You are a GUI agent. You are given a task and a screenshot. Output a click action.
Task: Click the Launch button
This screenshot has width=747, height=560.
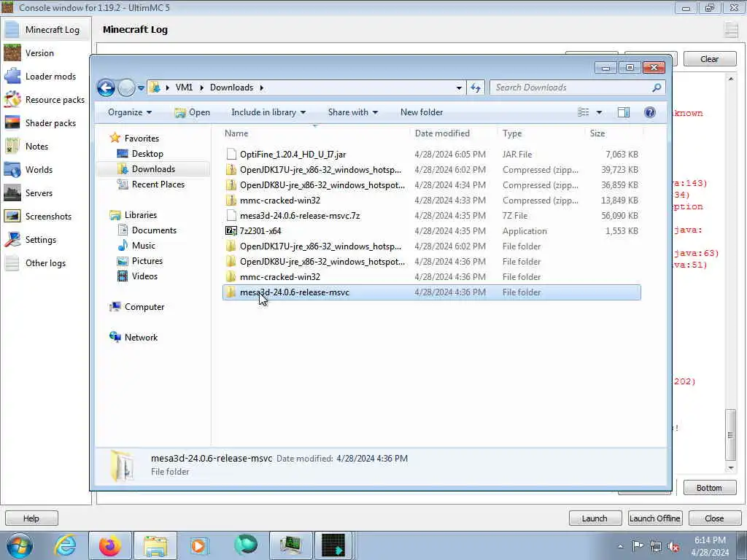pos(595,518)
